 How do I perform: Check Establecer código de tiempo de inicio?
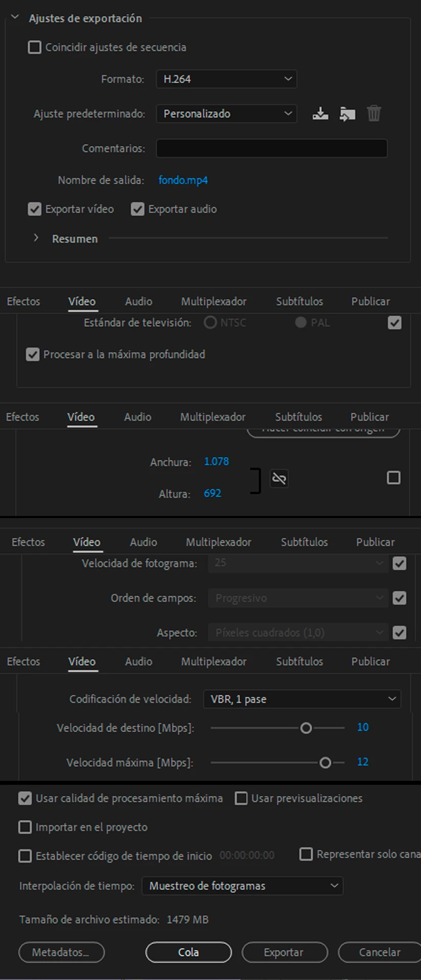click(25, 855)
